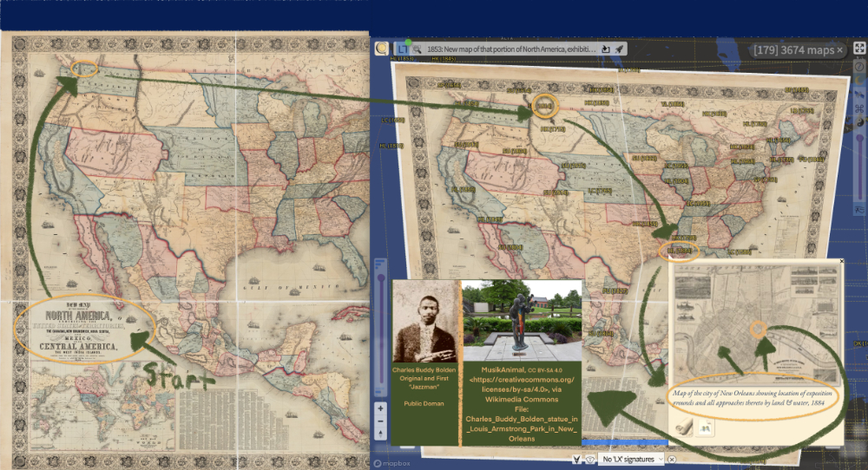Viewport: 868px width, 470px height.
Task: Click the yin-yang icon in right toolbar
Action: [859, 122]
